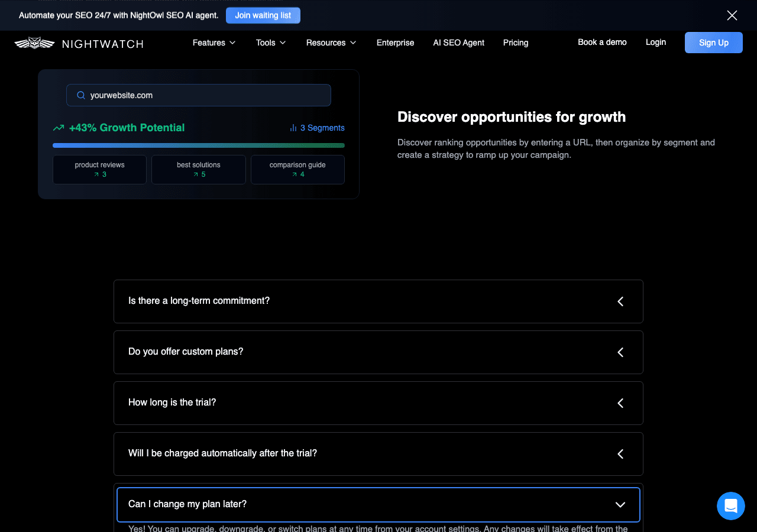Image resolution: width=757 pixels, height=532 pixels.
Task: Click 'Will I be charged automatically after the trial?' text
Action: click(222, 453)
